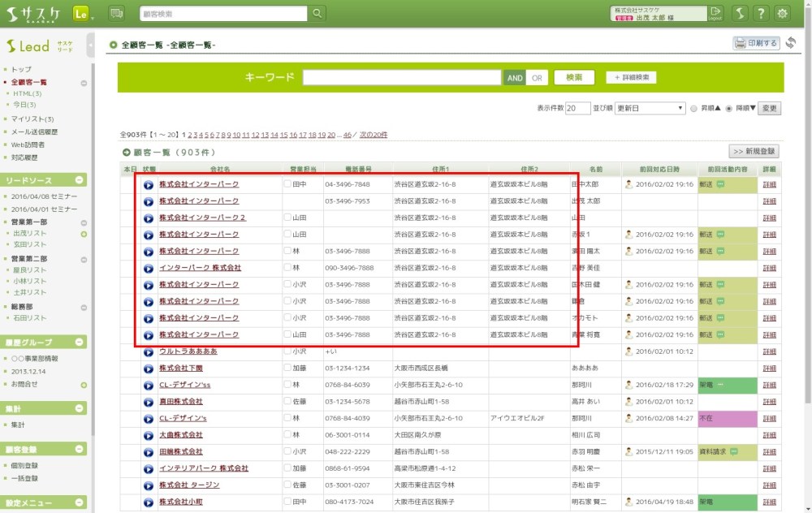This screenshot has height=513, width=812.
Task: Click the Logout icon
Action: coord(715,13)
